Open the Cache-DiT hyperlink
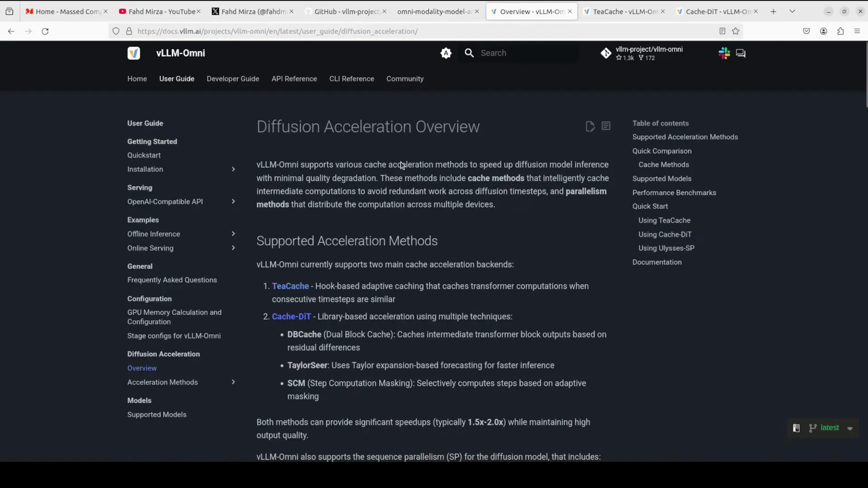This screenshot has height=488, width=868. coord(291,317)
